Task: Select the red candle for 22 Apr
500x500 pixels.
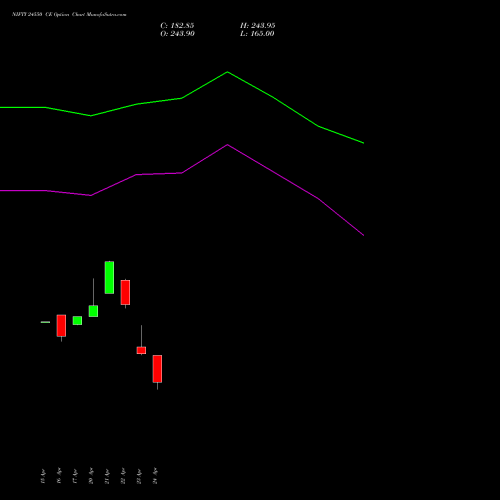Action: (x=125, y=292)
